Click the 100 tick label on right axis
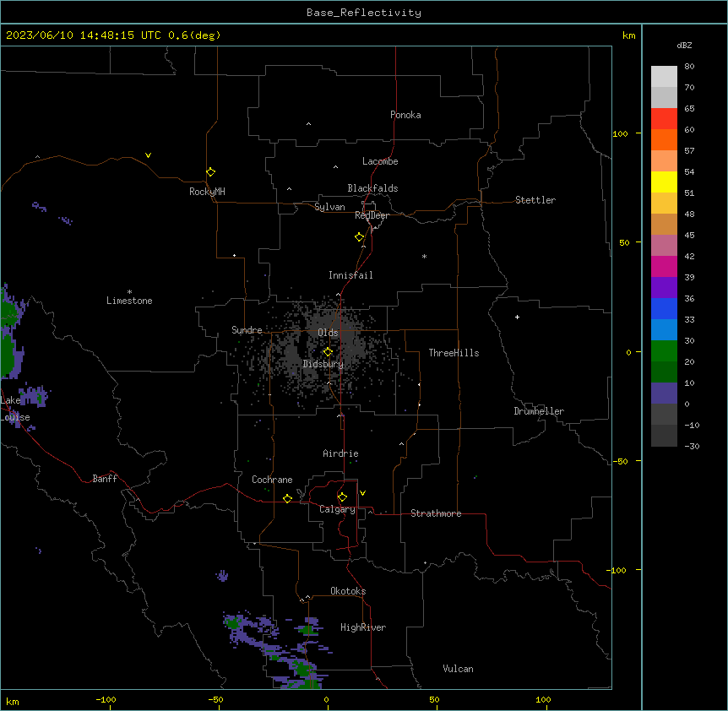The image size is (728, 711). [x=620, y=133]
